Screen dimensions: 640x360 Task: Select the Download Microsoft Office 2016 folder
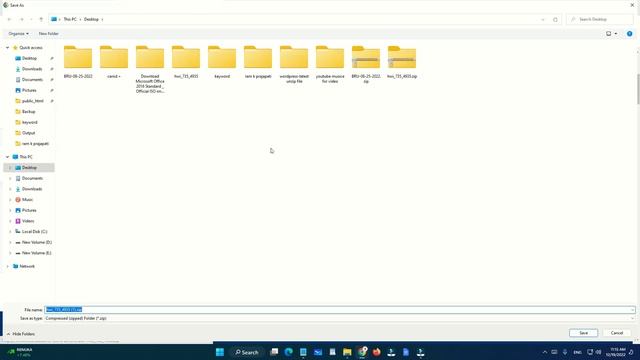150,69
